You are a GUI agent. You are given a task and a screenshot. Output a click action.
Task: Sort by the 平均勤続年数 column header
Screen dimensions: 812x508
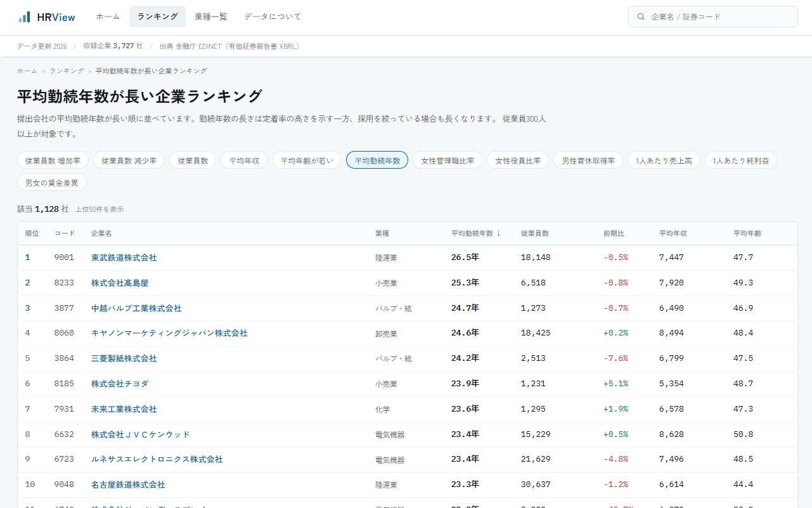(x=476, y=233)
